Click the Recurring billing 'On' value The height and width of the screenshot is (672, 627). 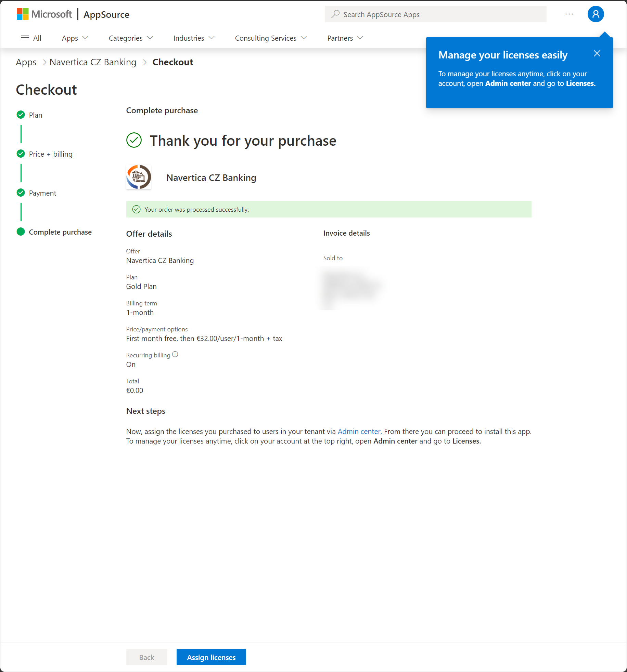[x=131, y=365]
